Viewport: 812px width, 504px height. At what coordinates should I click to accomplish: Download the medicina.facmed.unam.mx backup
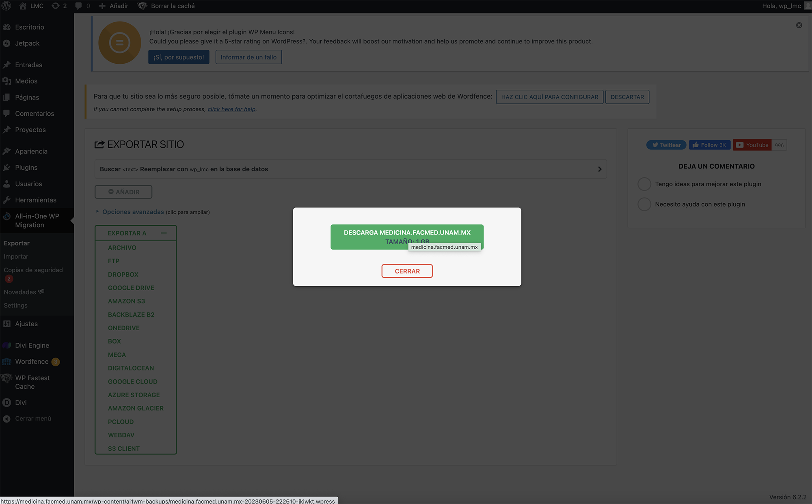(x=407, y=237)
